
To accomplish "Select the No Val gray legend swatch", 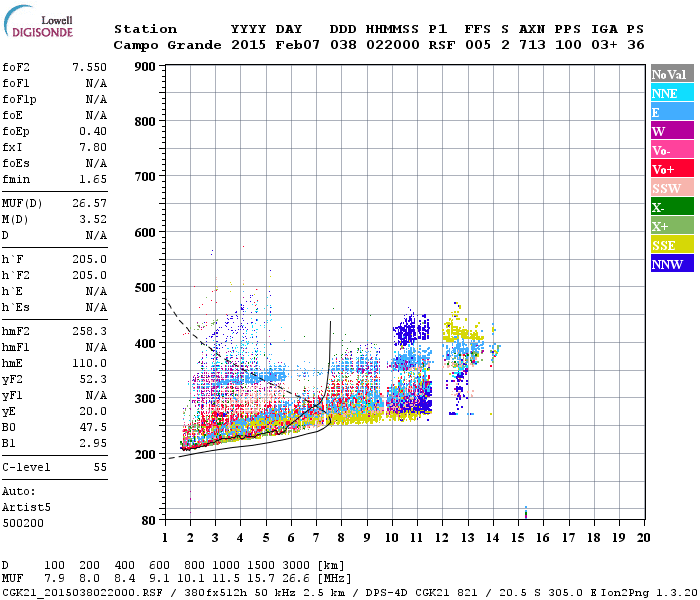I will pyautogui.click(x=672, y=74).
